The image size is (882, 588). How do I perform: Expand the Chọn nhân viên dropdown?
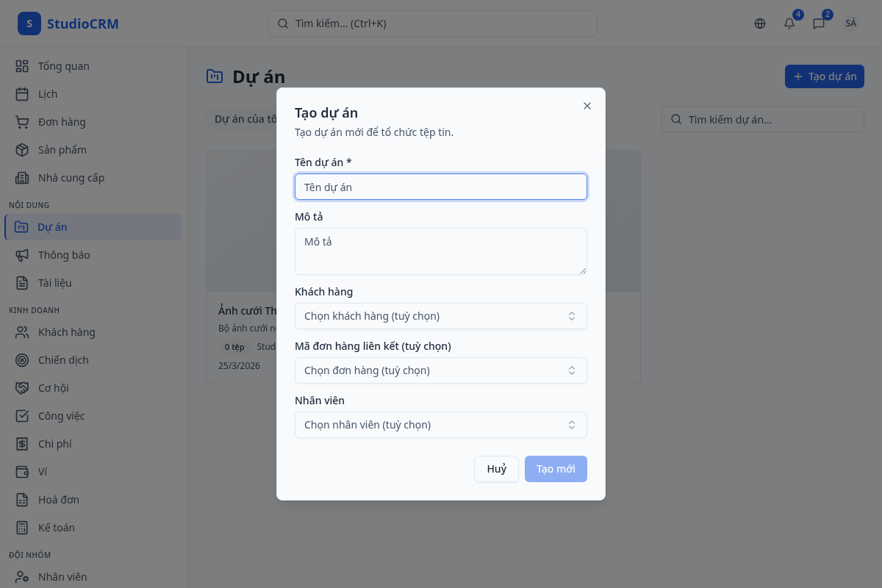click(440, 425)
